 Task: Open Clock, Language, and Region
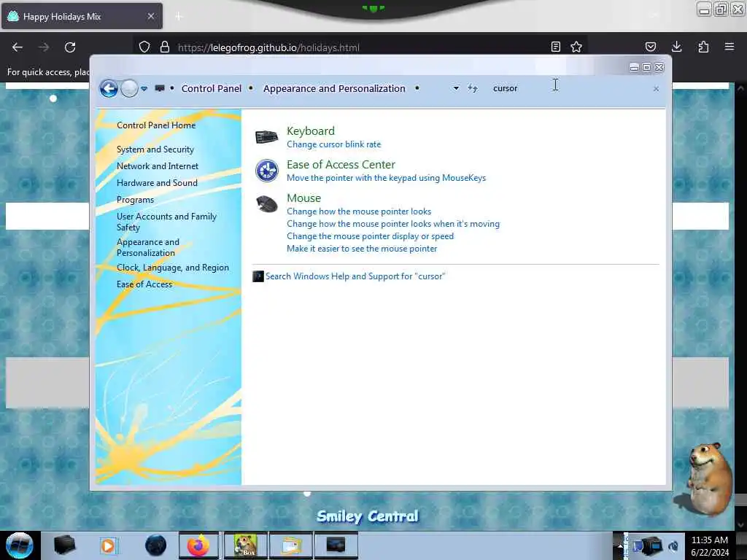(x=172, y=268)
